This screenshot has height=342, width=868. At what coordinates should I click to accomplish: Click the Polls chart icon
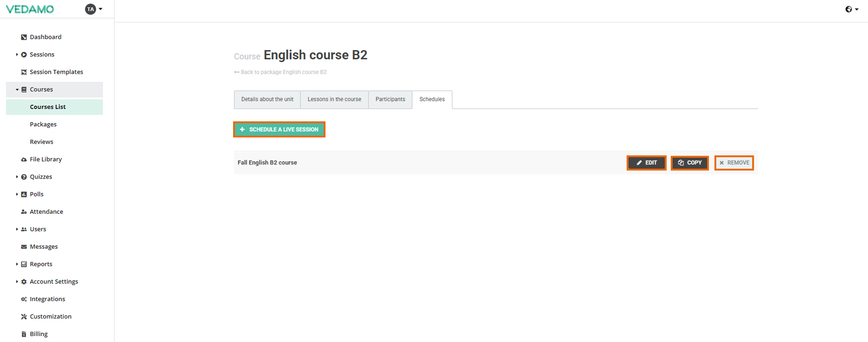pos(24,194)
